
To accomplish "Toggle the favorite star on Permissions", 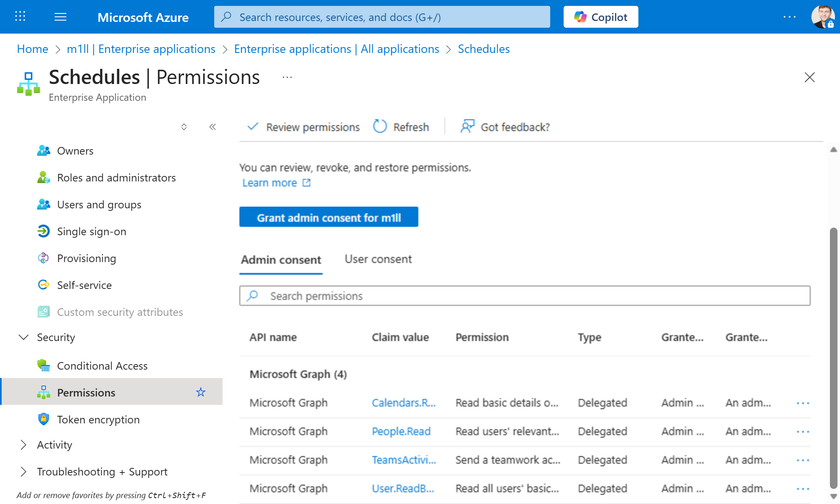I will (x=201, y=392).
